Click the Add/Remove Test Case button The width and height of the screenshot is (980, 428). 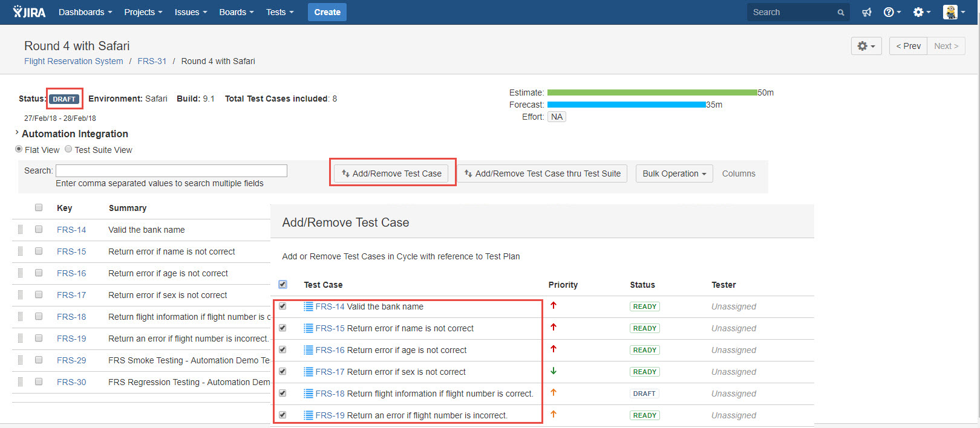391,173
